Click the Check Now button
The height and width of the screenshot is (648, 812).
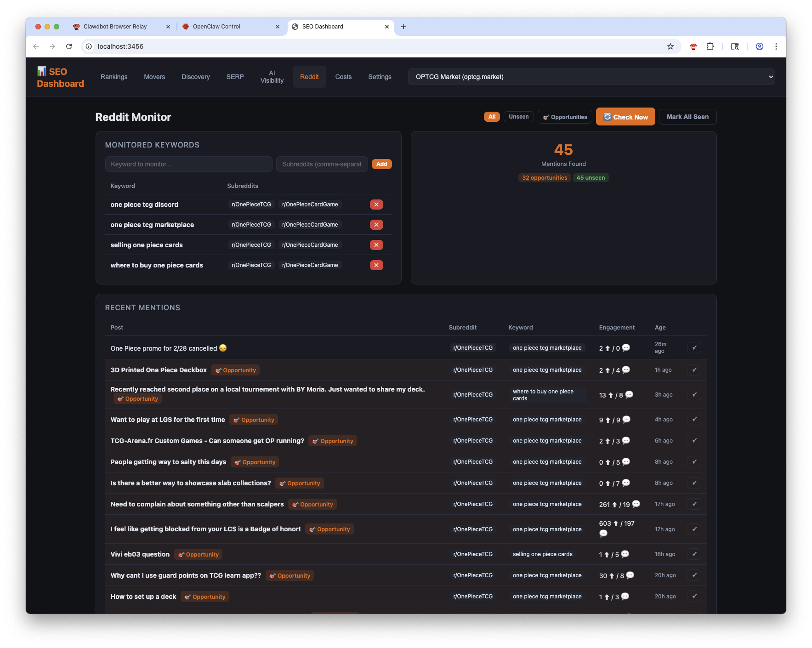pos(625,117)
